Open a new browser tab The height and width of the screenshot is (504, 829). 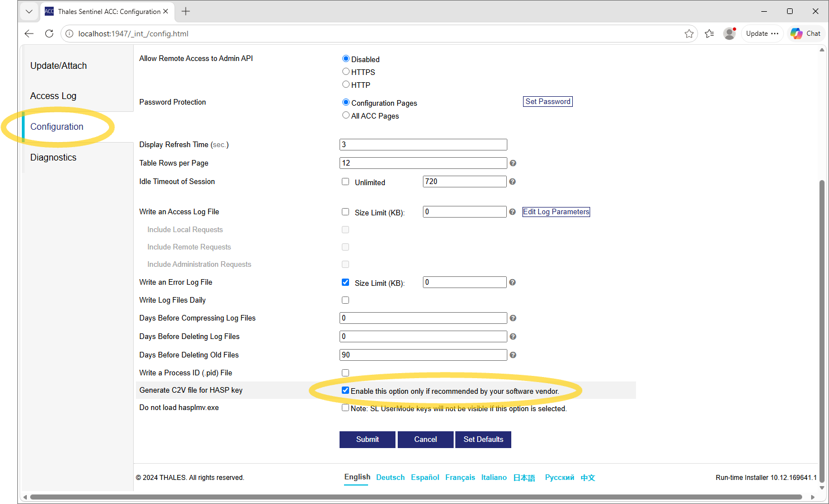pyautogui.click(x=186, y=11)
